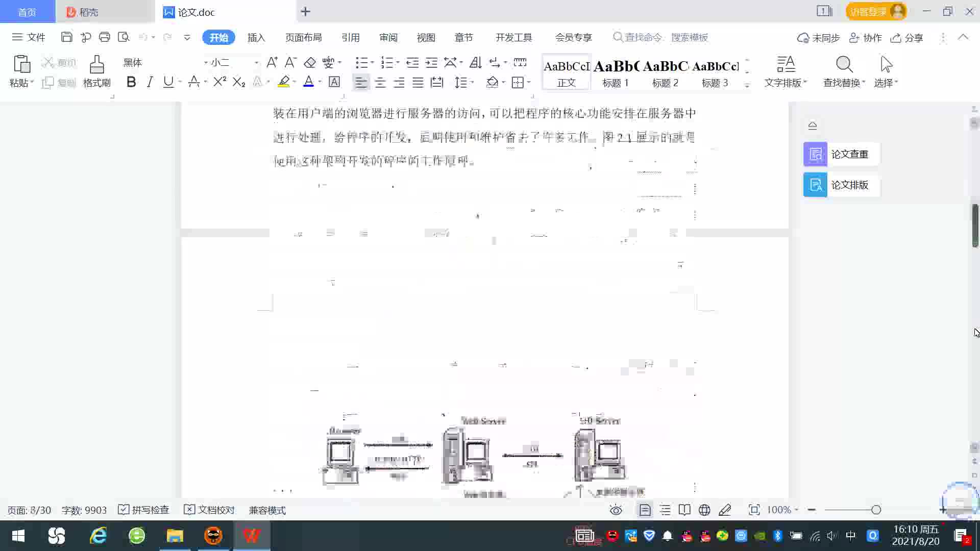
Task: Open Find and Replace magnifier
Action: coord(844,65)
